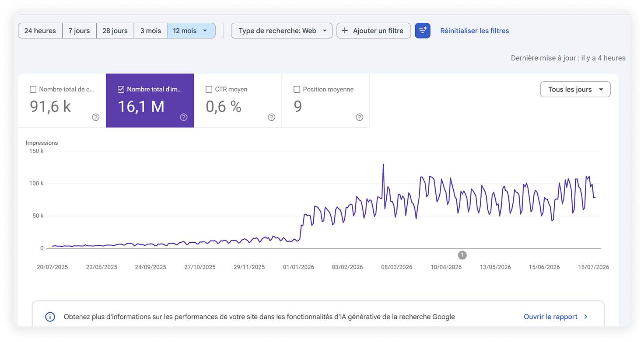Open help icon in impressions card

pos(184,117)
